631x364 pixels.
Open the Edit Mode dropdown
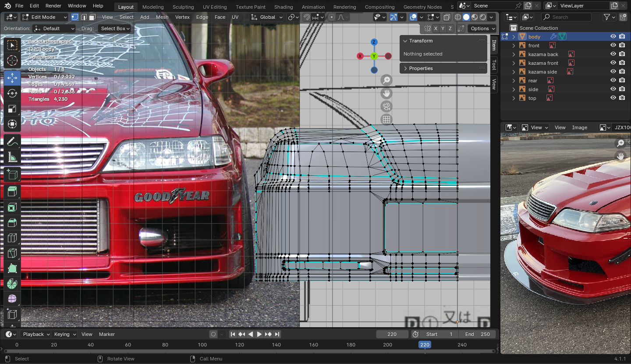(x=44, y=17)
